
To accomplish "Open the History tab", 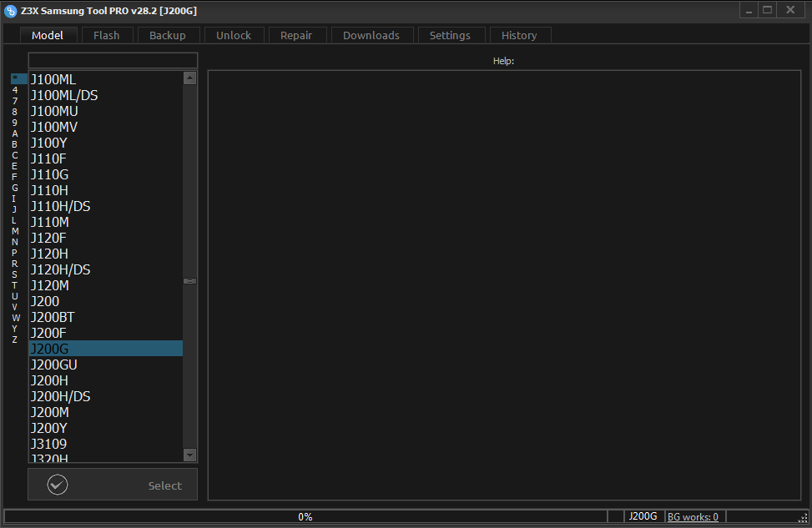I will point(519,35).
